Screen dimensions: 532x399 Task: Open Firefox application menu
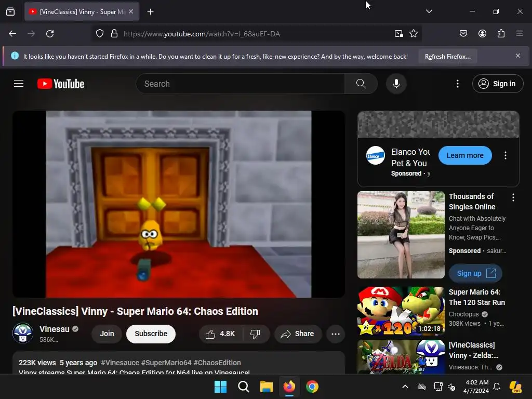coord(519,33)
